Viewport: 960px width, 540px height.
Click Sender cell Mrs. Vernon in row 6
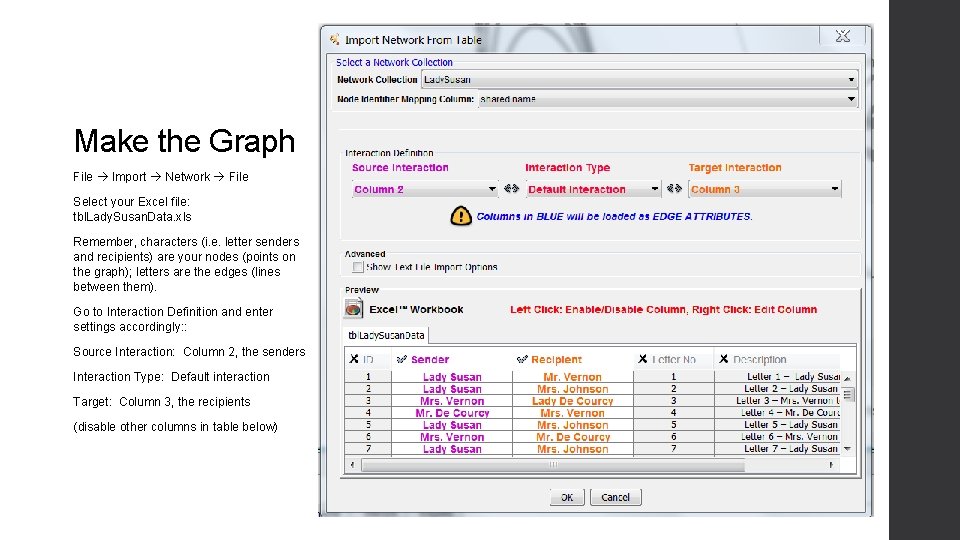pos(452,437)
